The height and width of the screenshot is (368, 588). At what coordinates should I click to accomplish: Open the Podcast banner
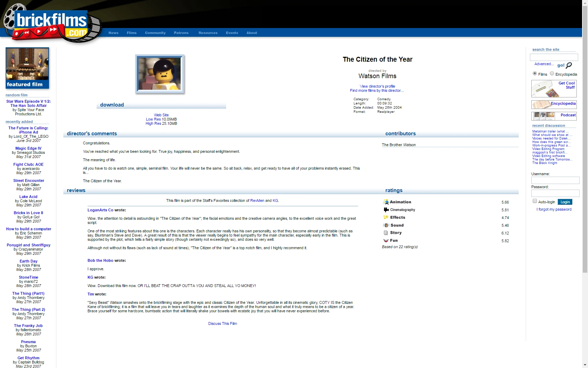(x=554, y=116)
